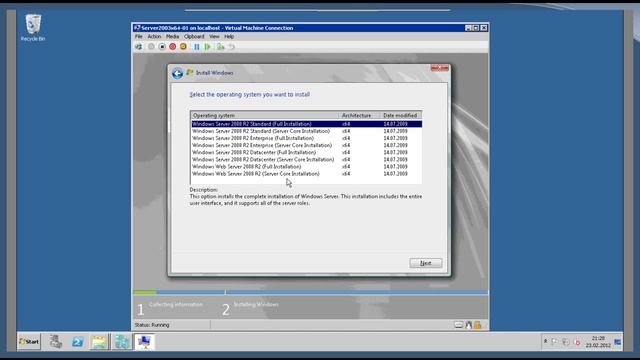Click the red Shut Down toolbar icon
640x360 pixels.
click(173, 47)
